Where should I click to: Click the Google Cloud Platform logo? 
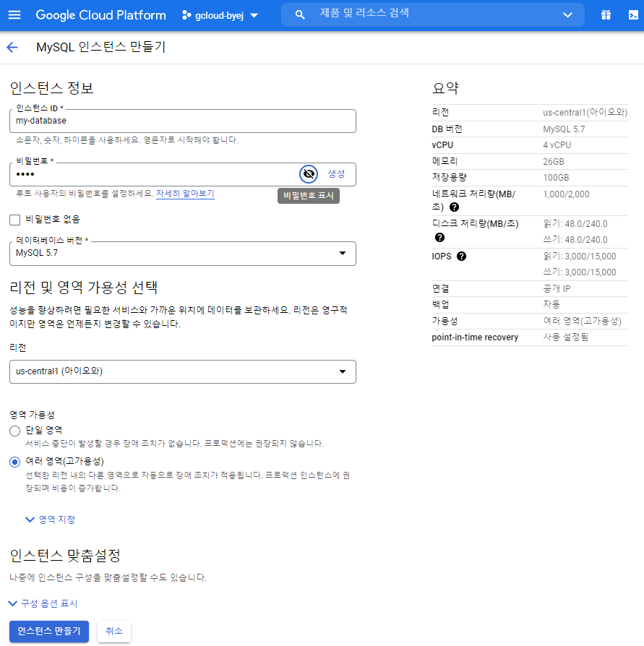100,15
